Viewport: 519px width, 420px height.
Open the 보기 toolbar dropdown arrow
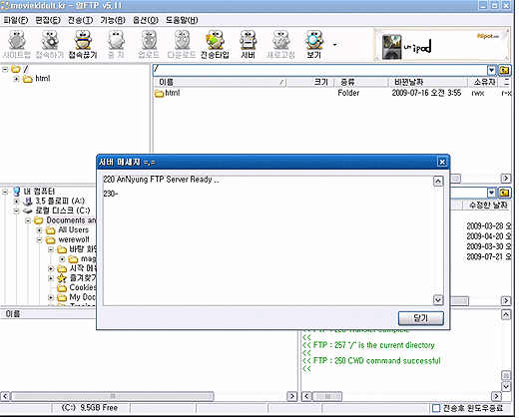(334, 45)
